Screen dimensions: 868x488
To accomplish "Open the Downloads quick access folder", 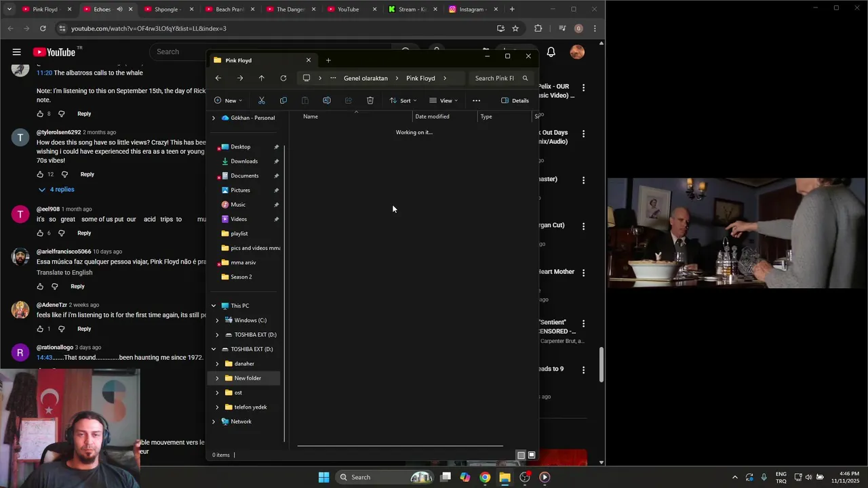I will tap(243, 161).
